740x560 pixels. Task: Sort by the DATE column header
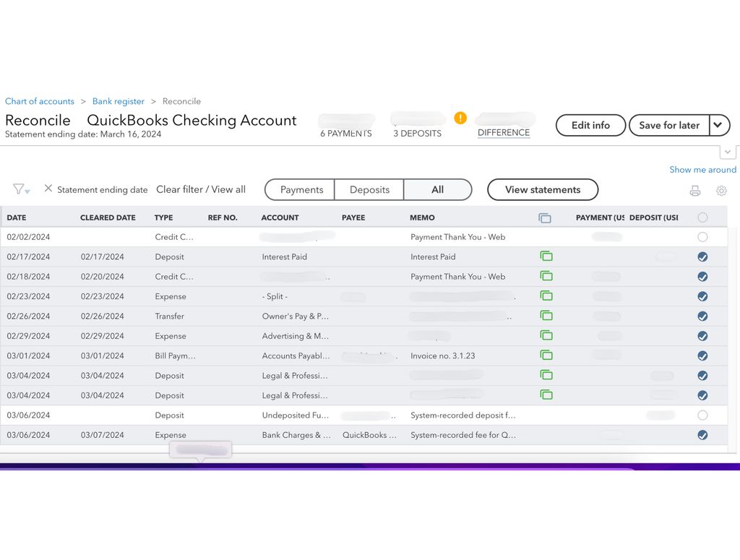17,217
